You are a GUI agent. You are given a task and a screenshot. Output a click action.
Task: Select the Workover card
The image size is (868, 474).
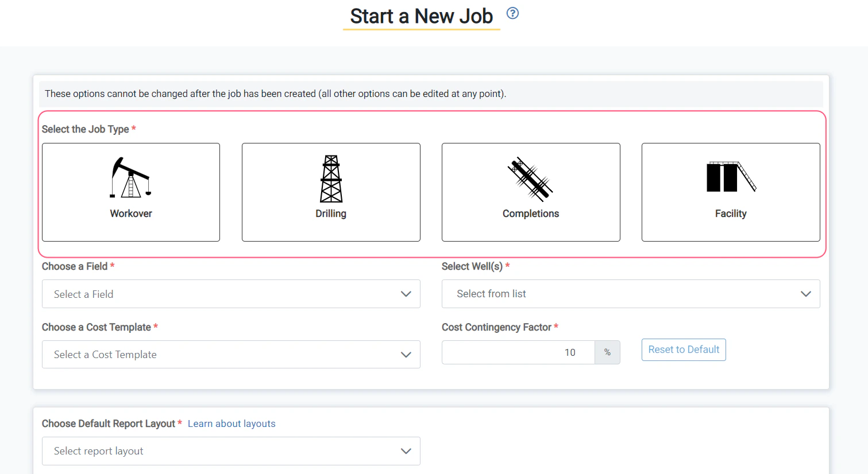click(x=130, y=192)
